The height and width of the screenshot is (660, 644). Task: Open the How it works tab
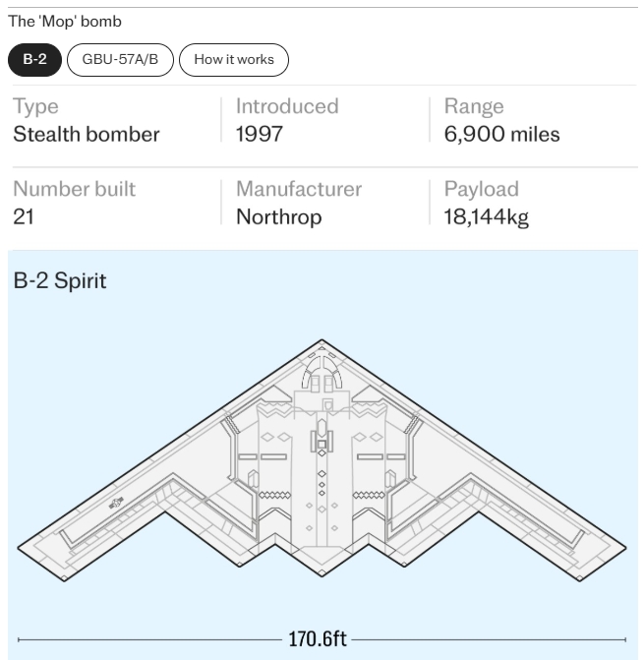click(x=234, y=60)
